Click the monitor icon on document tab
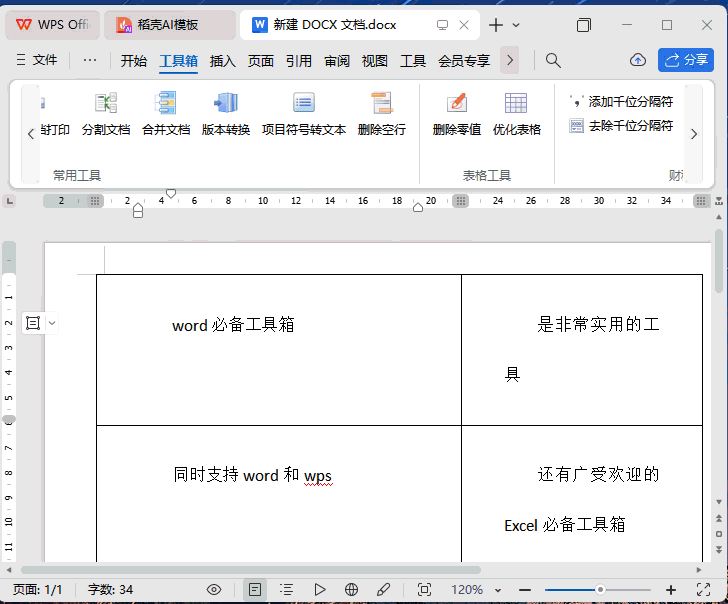The width and height of the screenshot is (728, 604). [442, 25]
